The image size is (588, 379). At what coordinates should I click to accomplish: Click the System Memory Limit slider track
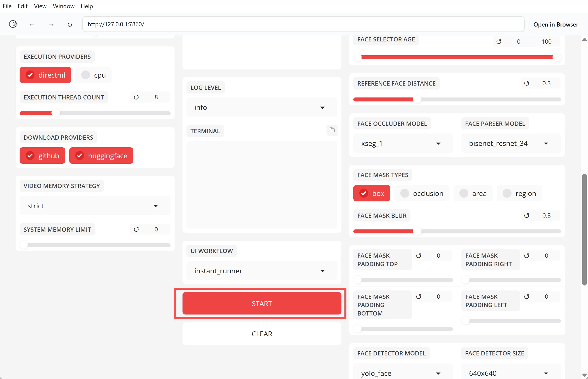tap(95, 245)
